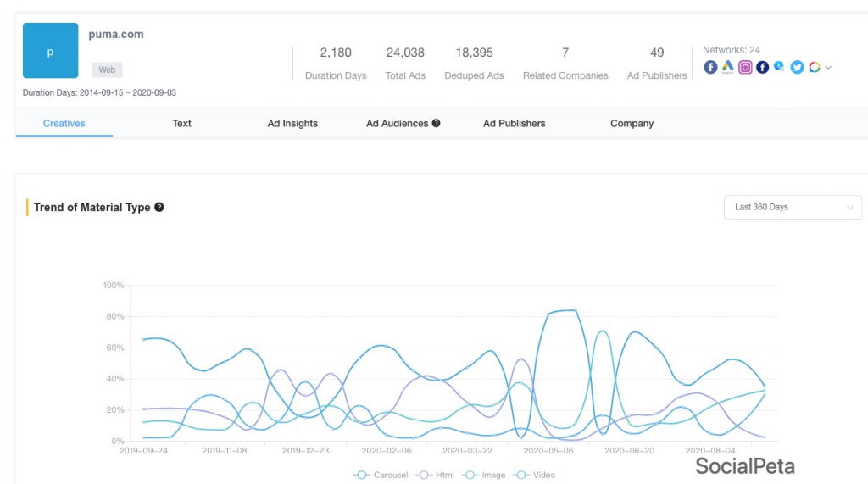Click the Messenger network icon
Image resolution: width=868 pixels, height=484 pixels.
(780, 67)
